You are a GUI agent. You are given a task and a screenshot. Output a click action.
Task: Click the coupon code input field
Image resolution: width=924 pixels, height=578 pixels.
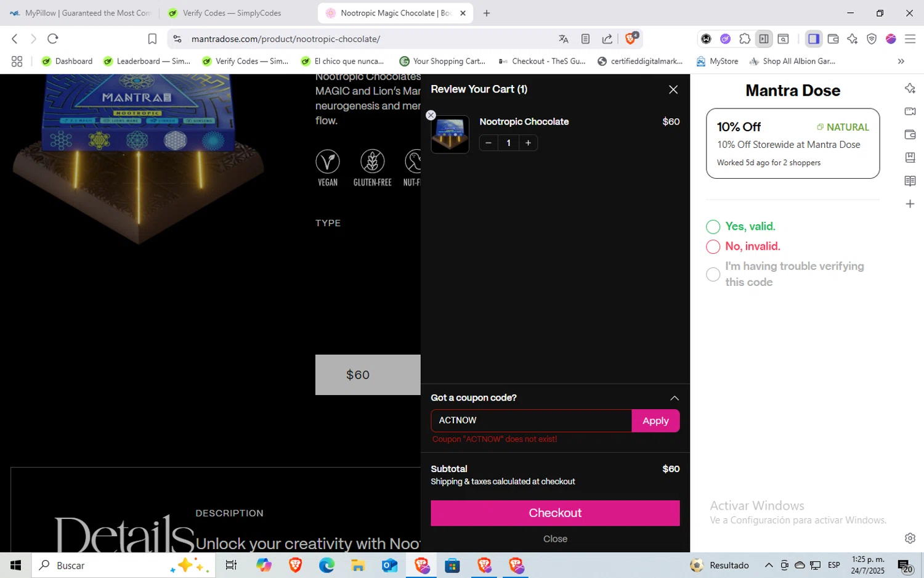click(x=531, y=420)
